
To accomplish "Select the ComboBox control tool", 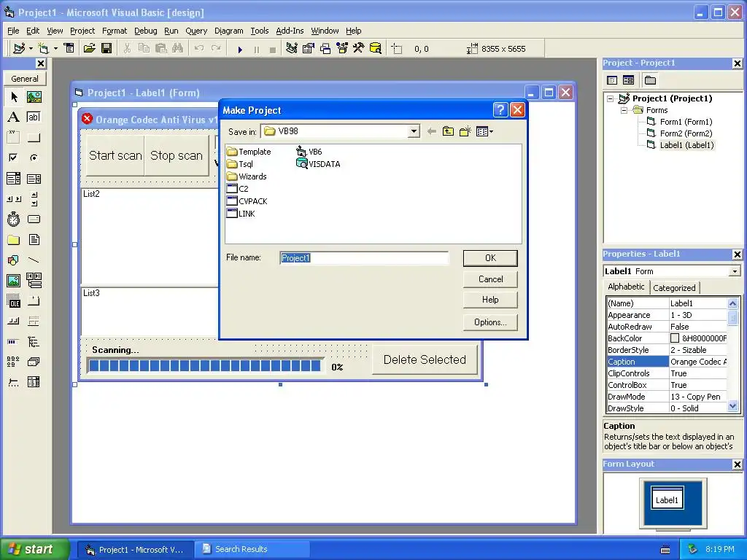I will 14,179.
